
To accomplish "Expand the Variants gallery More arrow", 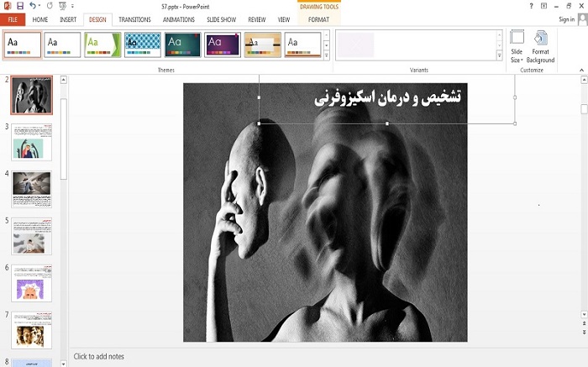I will pyautogui.click(x=499, y=56).
